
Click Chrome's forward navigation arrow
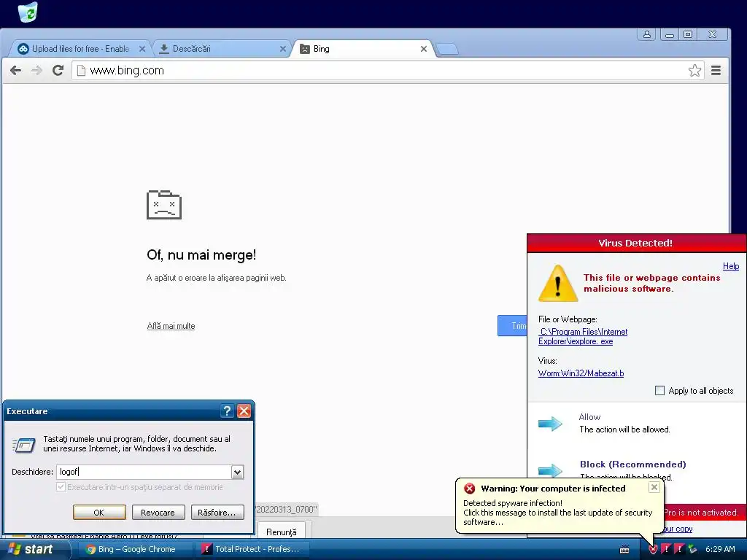click(x=36, y=71)
